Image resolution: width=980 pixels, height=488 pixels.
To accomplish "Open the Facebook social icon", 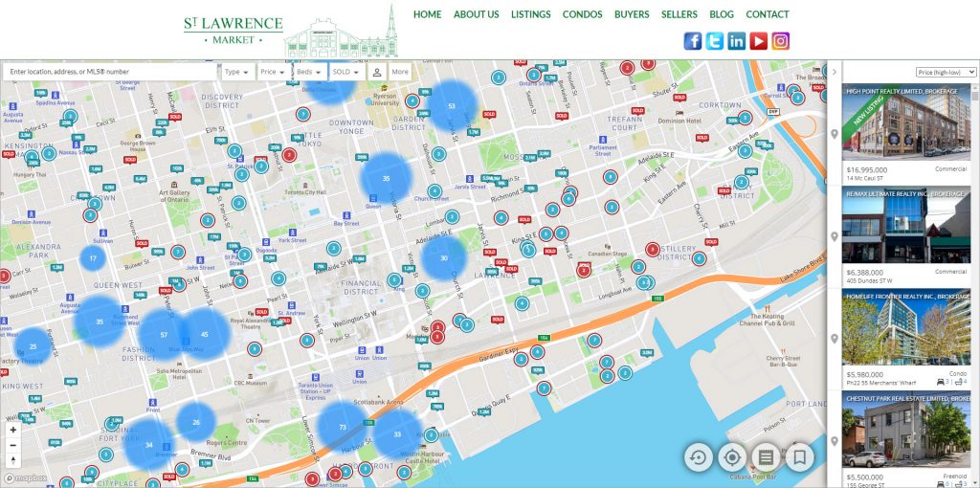I will 692,41.
